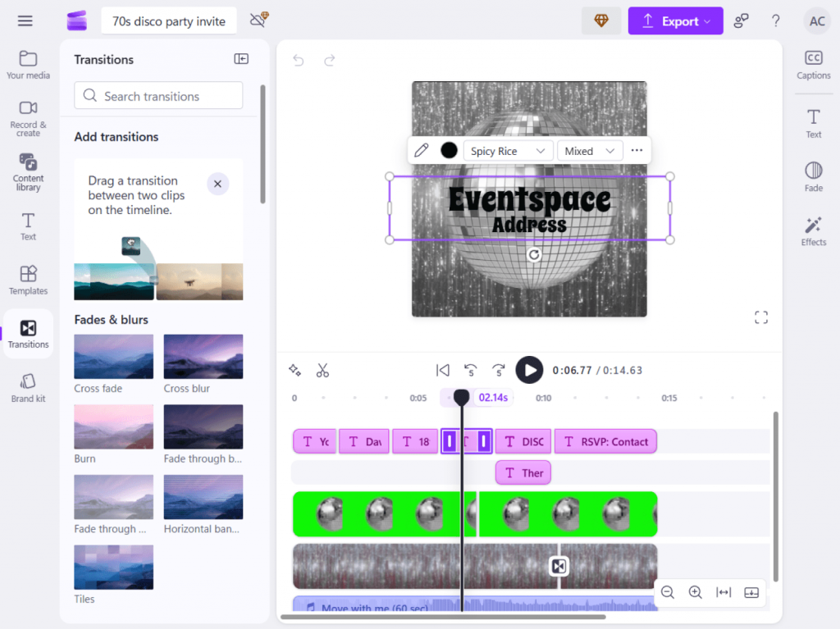Select the Burn transition thumbnail

[113, 426]
